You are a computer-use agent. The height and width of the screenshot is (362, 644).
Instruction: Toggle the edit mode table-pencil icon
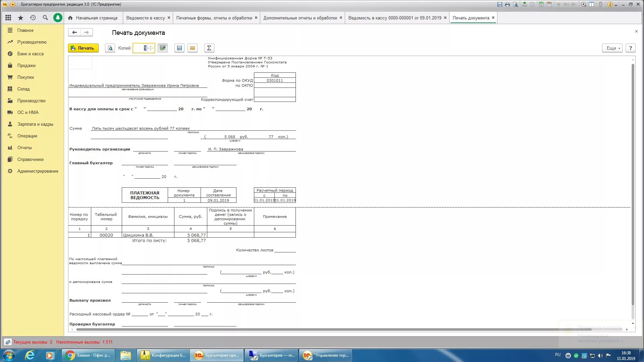coord(163,48)
